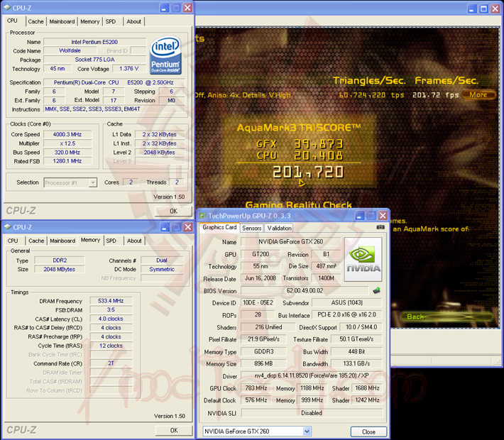Click the FSB:DRAM ratio value 3:5
The height and width of the screenshot is (440, 504).
point(111,310)
